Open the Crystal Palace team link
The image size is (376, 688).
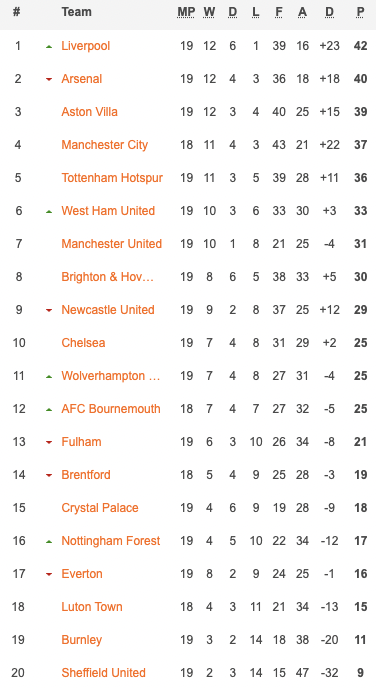point(100,508)
